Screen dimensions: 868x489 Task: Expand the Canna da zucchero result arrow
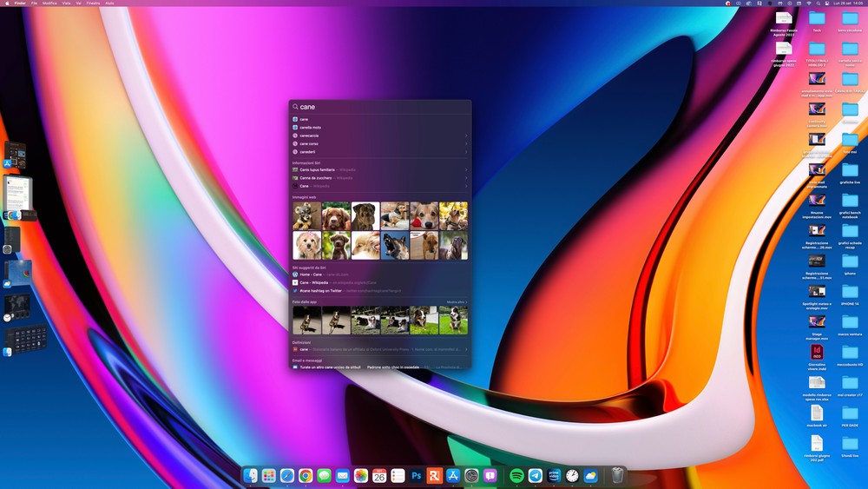[x=466, y=178]
